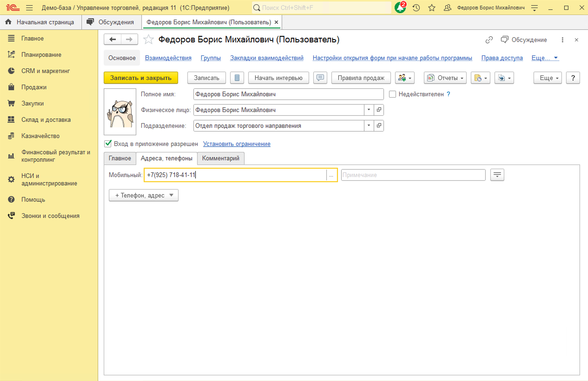Open the Отчеты dropdown menu
Screen dimensions: 588x381
tap(445, 78)
